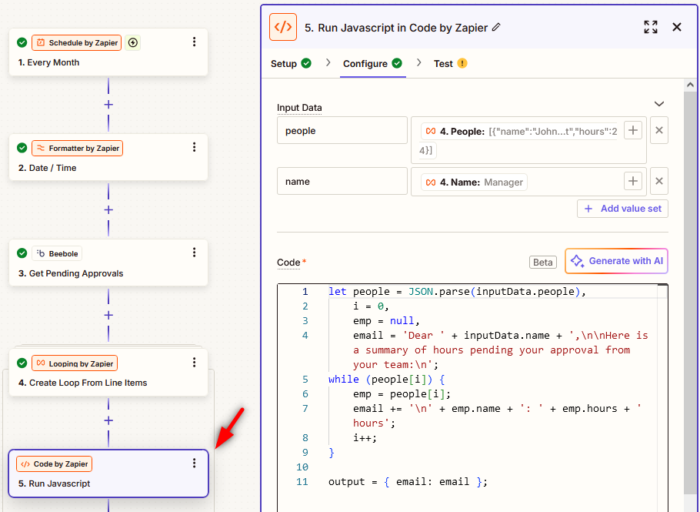
Task: Select the 2. Date / Time step
Action: [108, 158]
